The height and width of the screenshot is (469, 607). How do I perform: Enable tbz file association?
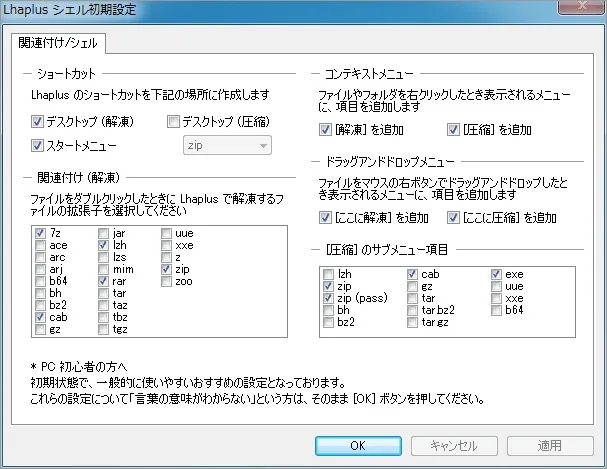103,317
